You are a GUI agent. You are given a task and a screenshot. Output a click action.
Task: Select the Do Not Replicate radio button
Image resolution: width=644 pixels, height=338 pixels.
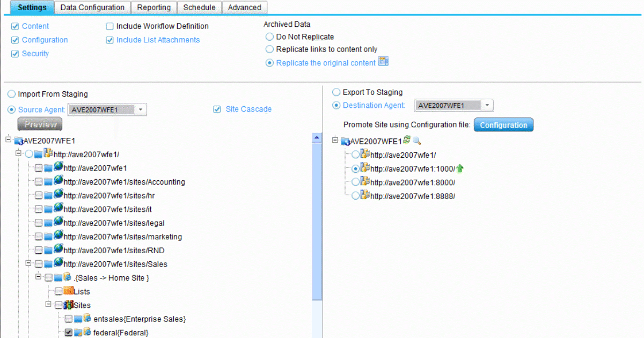[x=269, y=36]
